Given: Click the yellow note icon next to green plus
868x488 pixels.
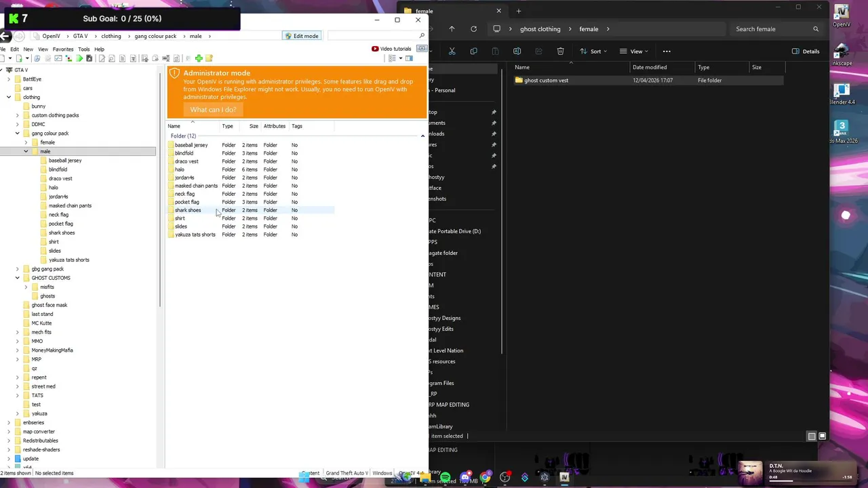Looking at the screenshot, I should pos(209,58).
